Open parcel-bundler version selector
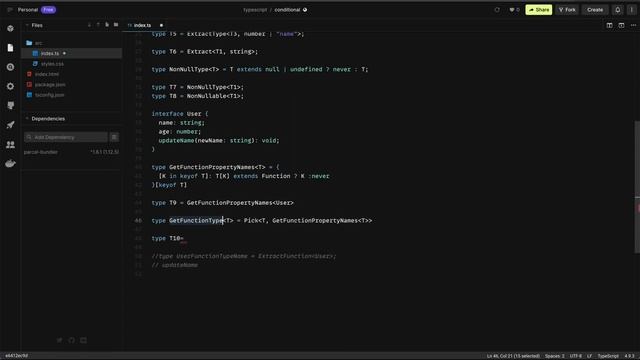The width and height of the screenshot is (640, 360). pyautogui.click(x=104, y=152)
